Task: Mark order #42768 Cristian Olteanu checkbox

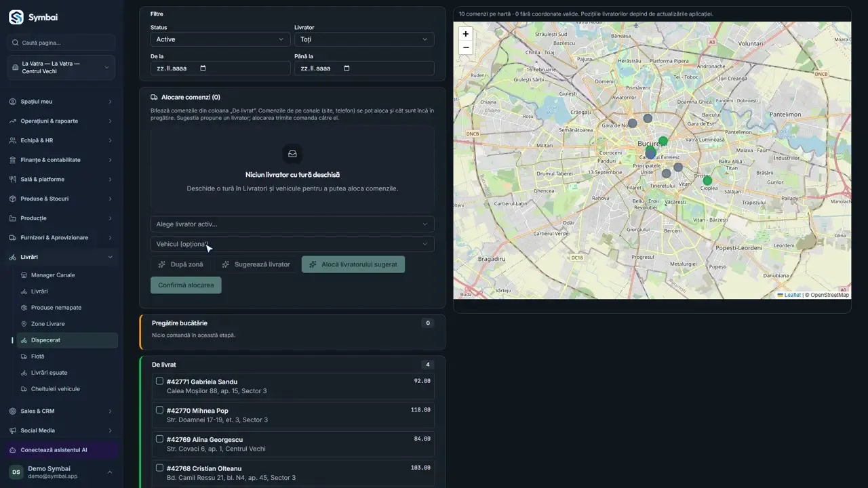Action: pyautogui.click(x=159, y=468)
